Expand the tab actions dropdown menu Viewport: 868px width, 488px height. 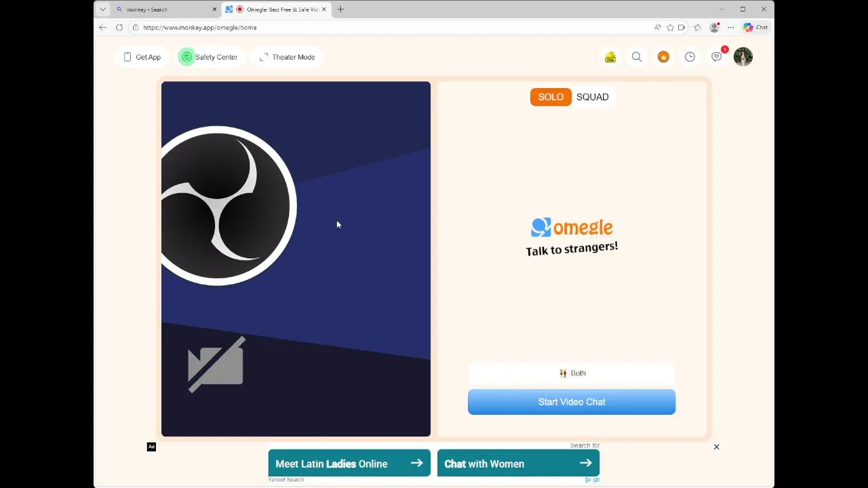(x=102, y=9)
